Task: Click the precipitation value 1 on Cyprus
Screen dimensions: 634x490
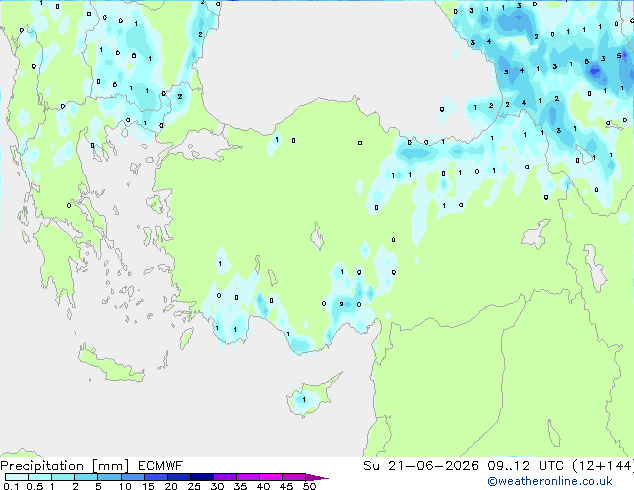Action: pyautogui.click(x=304, y=399)
